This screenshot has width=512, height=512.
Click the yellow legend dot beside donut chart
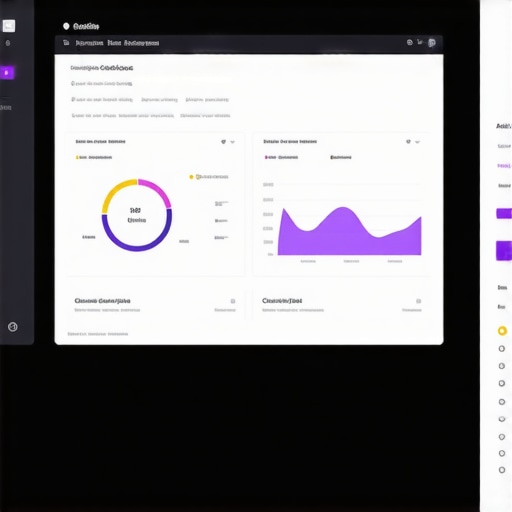point(191,177)
